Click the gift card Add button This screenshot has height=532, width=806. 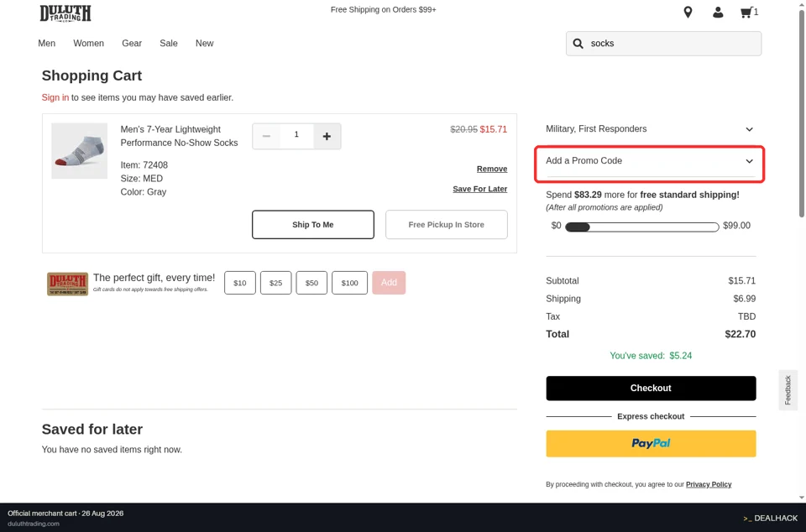pos(389,283)
